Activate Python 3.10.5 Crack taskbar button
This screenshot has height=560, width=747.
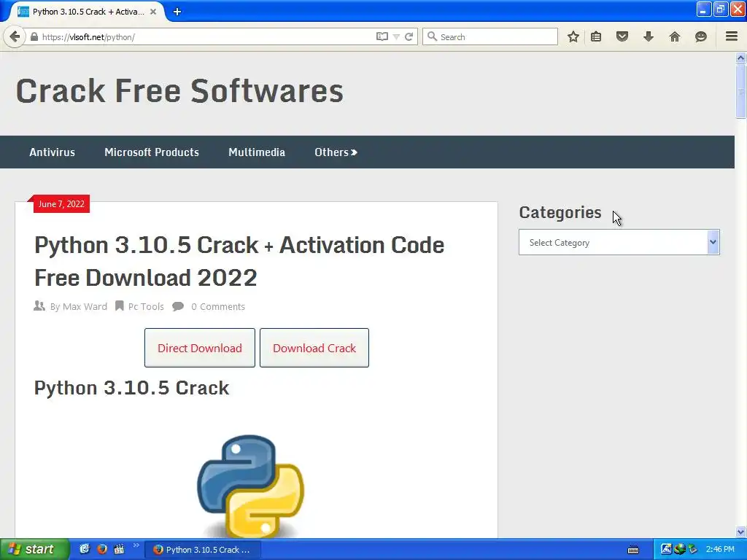tap(203, 550)
